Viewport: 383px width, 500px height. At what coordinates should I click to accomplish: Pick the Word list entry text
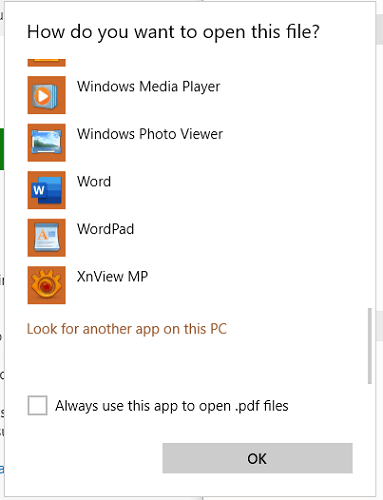click(94, 182)
